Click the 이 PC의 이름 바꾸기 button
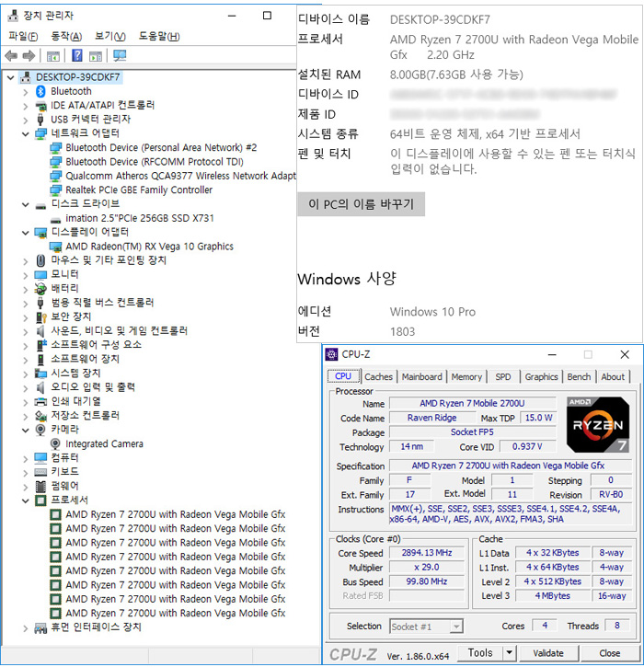Image resolution: width=644 pixels, height=667 pixels. pos(361,204)
